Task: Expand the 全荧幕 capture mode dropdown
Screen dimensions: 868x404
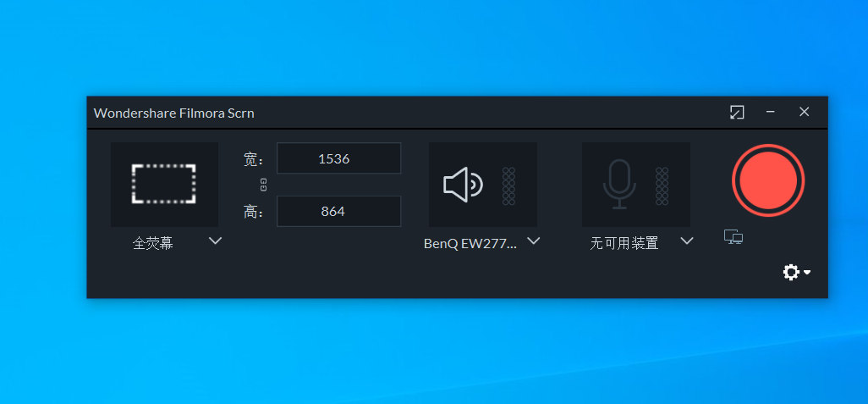Action: click(x=216, y=241)
